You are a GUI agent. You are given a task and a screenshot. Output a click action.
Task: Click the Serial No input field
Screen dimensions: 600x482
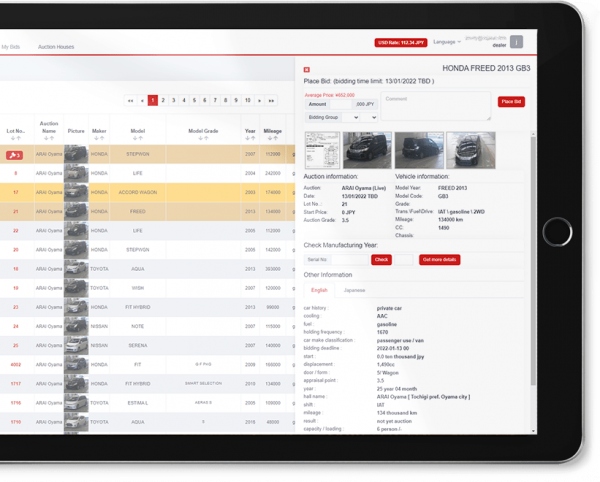click(x=349, y=260)
